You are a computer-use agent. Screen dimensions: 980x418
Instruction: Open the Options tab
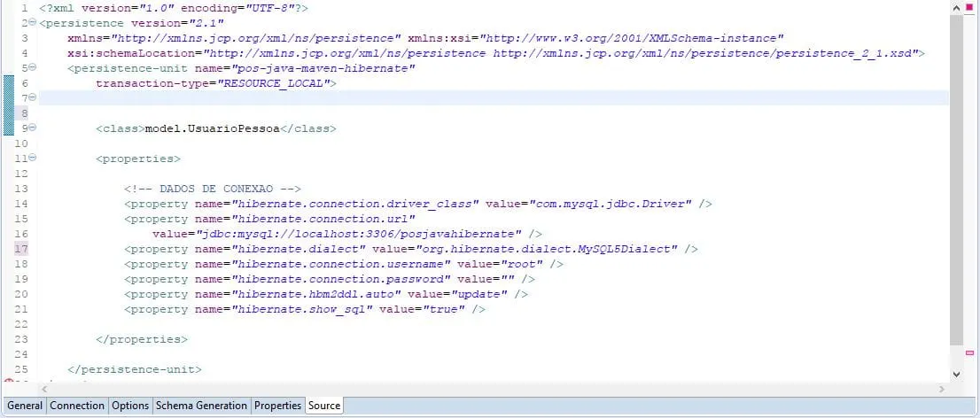(x=130, y=406)
